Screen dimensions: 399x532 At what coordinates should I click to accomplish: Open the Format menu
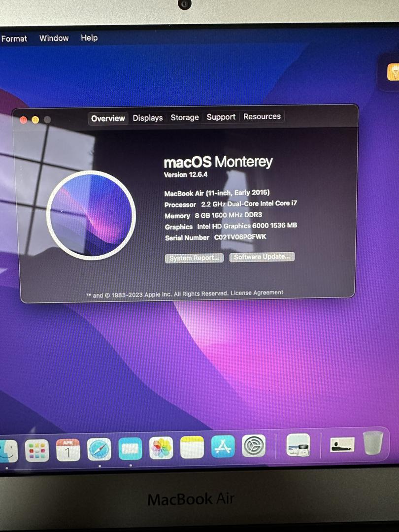[x=14, y=39]
